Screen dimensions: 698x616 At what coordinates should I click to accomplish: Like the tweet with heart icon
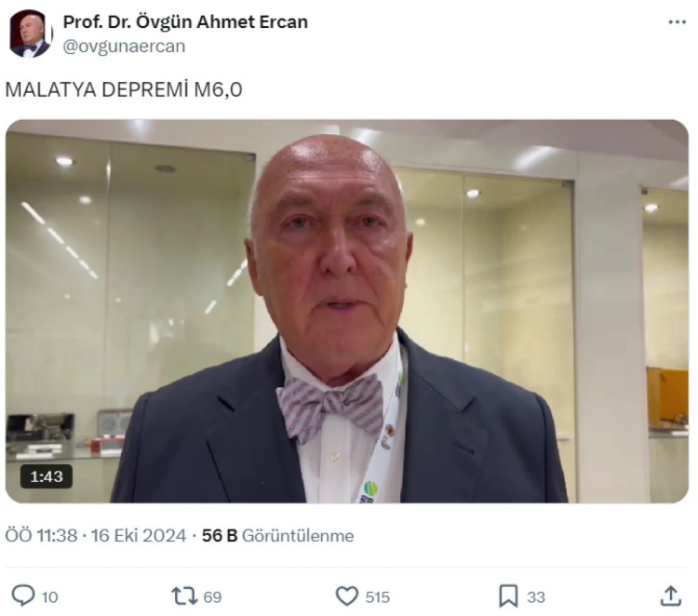[x=347, y=596]
